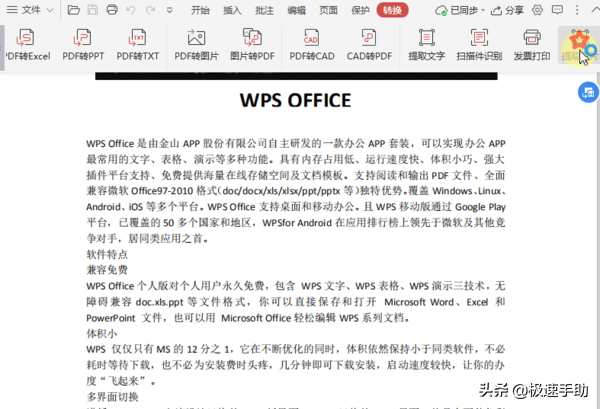
Task: Click the PDF转TXT tool
Action: click(x=137, y=45)
